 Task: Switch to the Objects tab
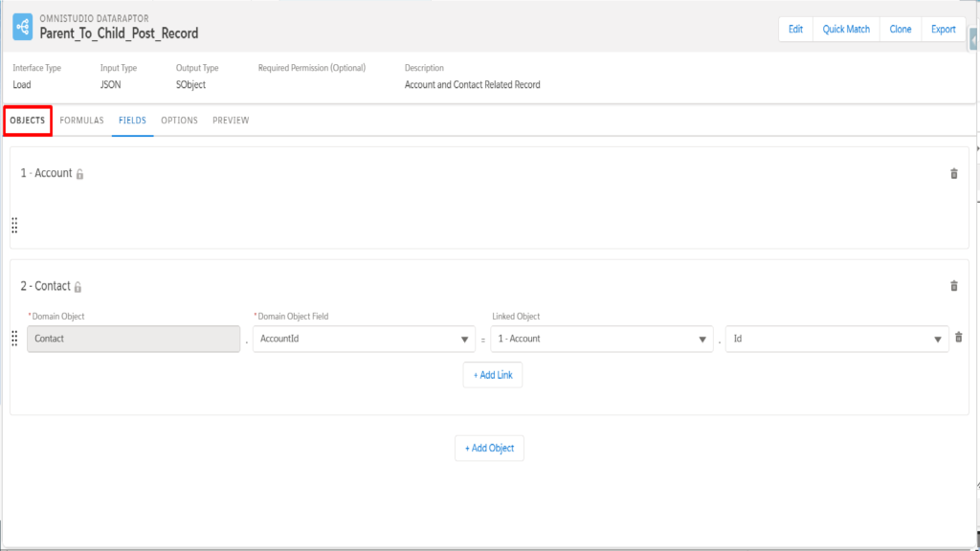28,121
